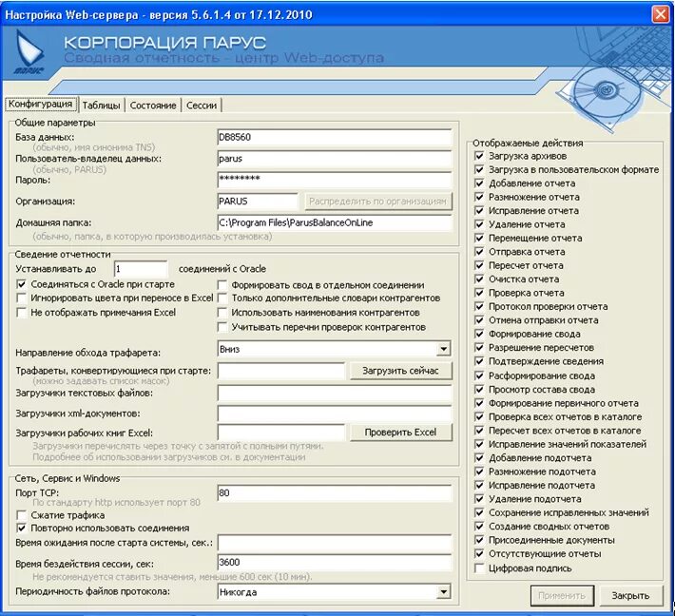This screenshot has width=675, height=616.
Task: Uncheck Исправление значений показателей
Action: click(479, 445)
